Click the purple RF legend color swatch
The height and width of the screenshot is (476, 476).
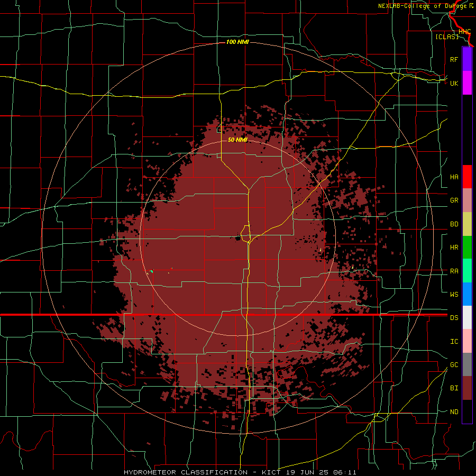pos(467,59)
